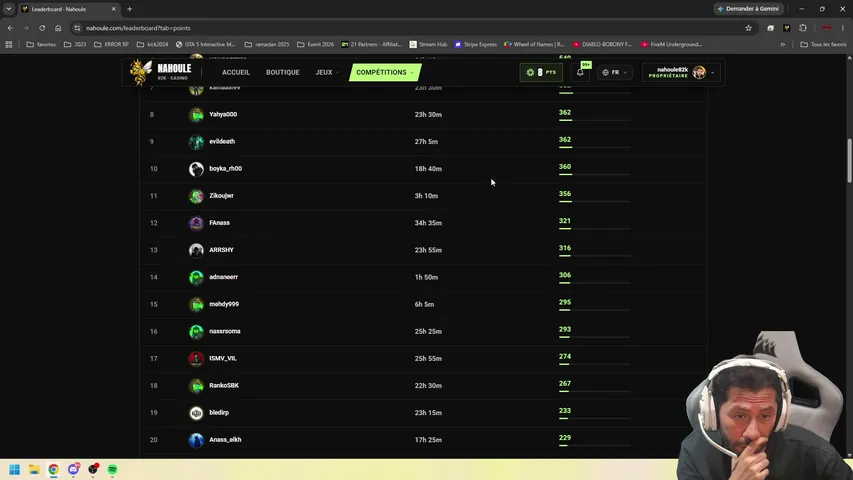Open the kick2024 bookmark folder
Screen dimensions: 853x480
point(152,44)
